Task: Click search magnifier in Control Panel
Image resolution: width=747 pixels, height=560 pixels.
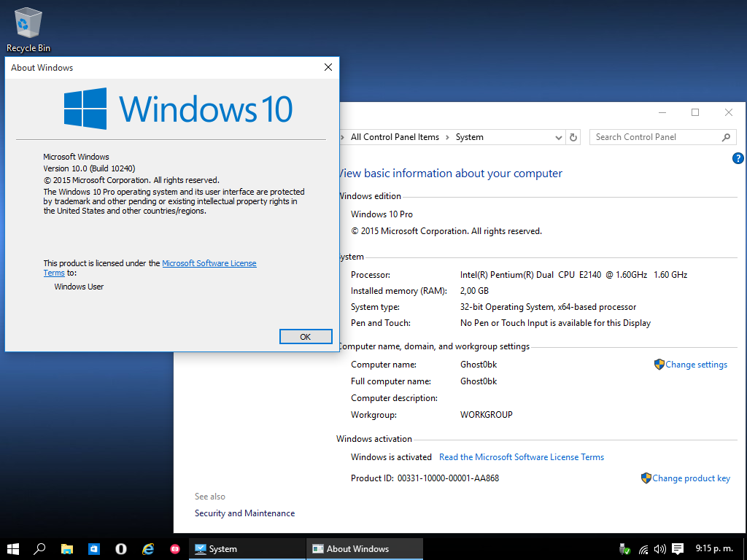Action: tap(726, 137)
